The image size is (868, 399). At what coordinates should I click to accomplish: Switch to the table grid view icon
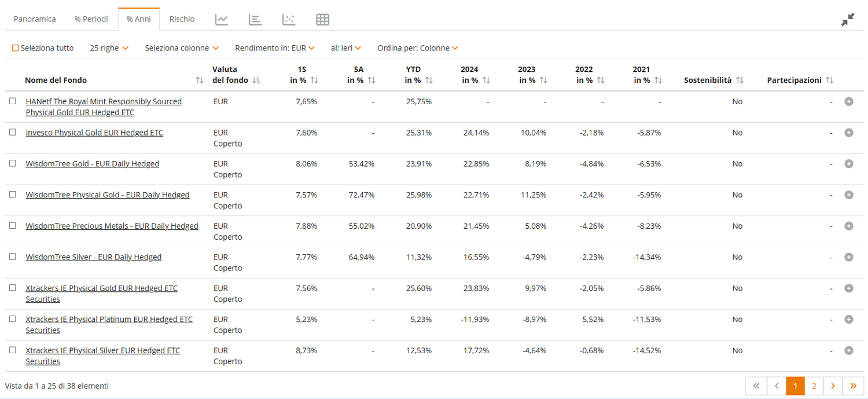pyautogui.click(x=322, y=19)
